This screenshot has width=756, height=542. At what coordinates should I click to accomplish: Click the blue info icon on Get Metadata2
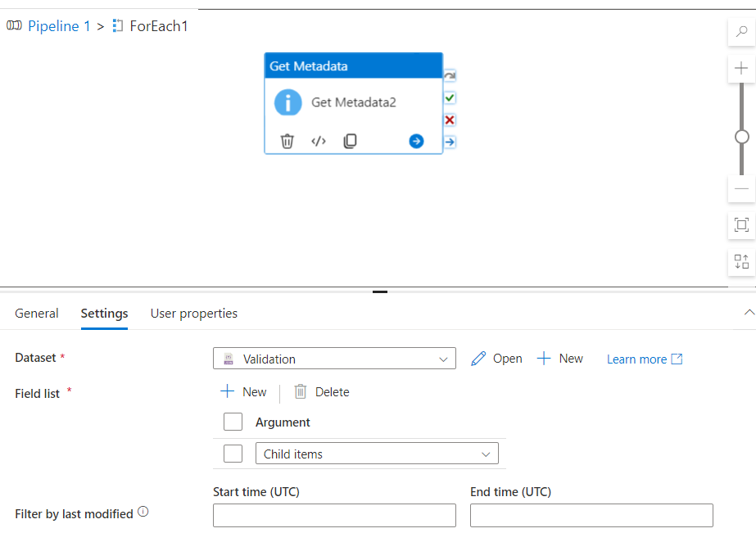(x=287, y=102)
